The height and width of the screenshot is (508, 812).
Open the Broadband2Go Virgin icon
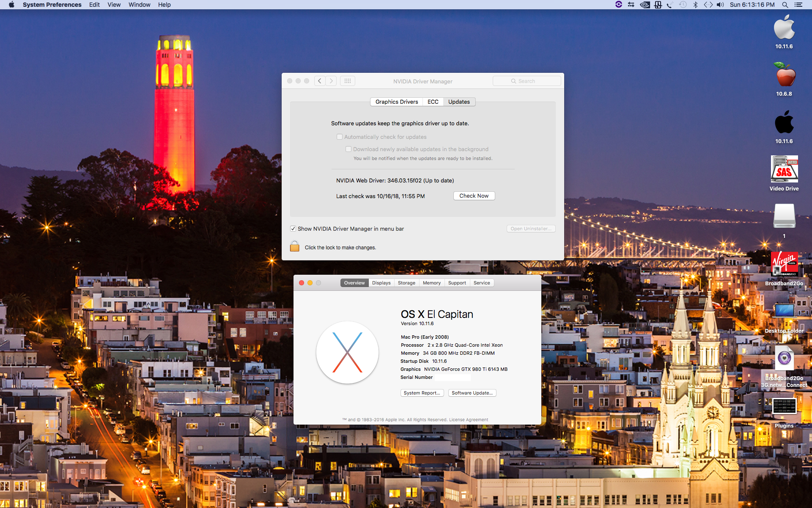tap(784, 264)
